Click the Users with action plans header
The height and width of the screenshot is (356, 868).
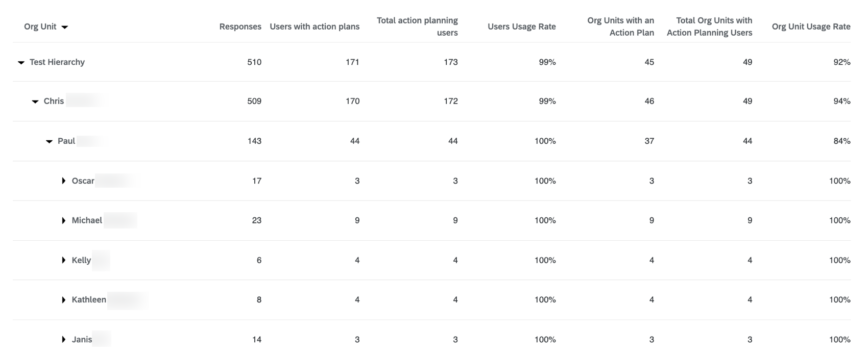(314, 27)
